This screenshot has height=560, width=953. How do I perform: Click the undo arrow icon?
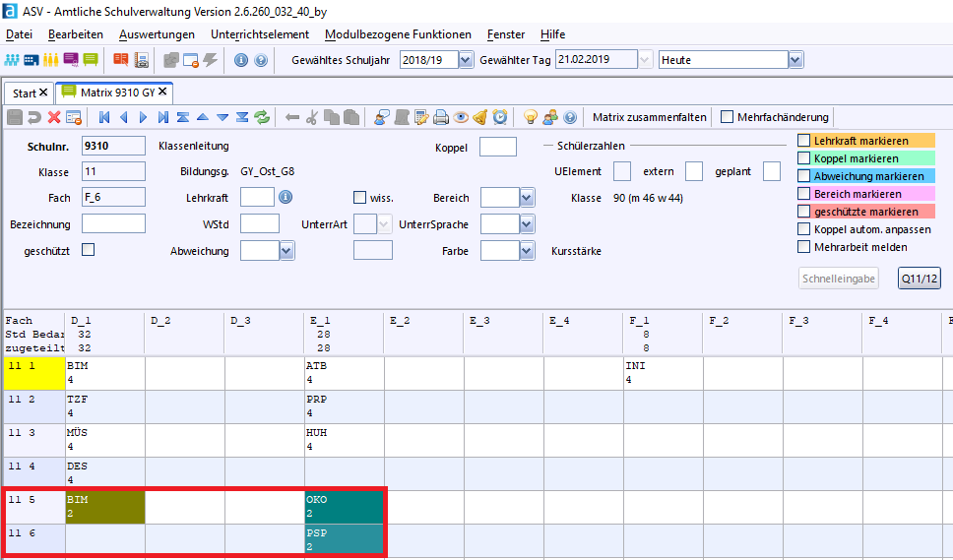34,117
